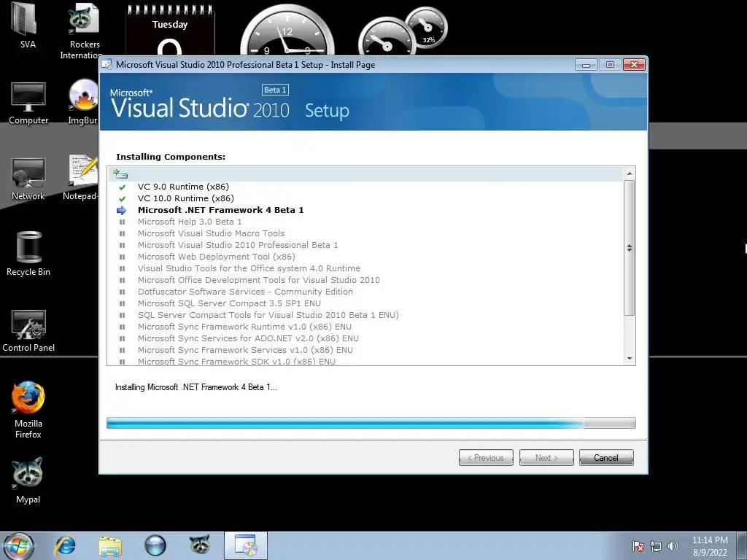The width and height of the screenshot is (747, 560).
Task: Click the analog clock gadget
Action: pyautogui.click(x=287, y=31)
